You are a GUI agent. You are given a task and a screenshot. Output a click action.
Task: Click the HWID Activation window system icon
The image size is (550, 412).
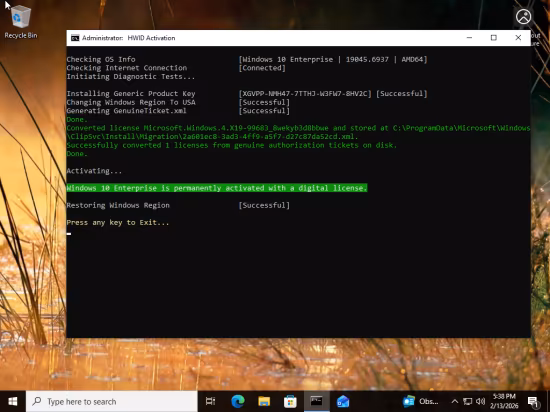tap(75, 38)
